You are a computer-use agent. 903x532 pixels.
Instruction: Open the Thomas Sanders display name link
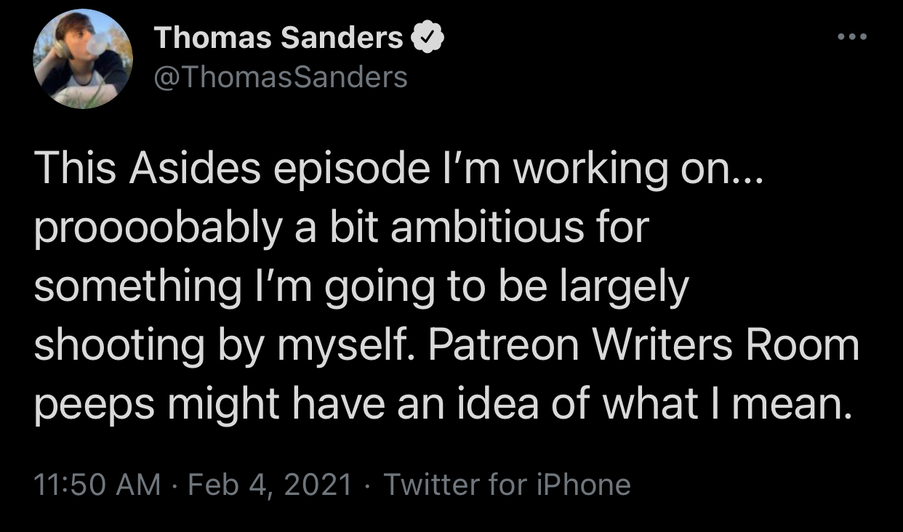tap(278, 38)
